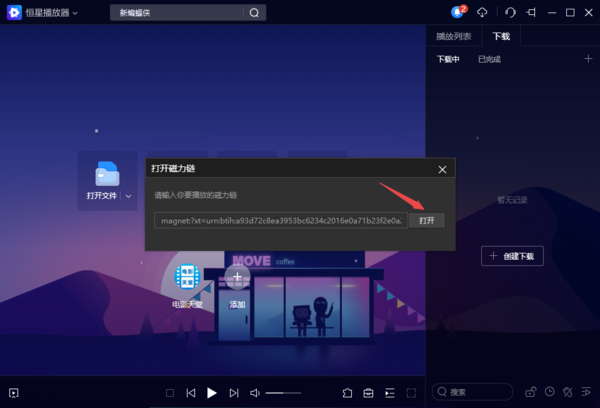Viewport: 600px width, 408px height.
Task: Go to previous track button
Action: pyautogui.click(x=191, y=393)
